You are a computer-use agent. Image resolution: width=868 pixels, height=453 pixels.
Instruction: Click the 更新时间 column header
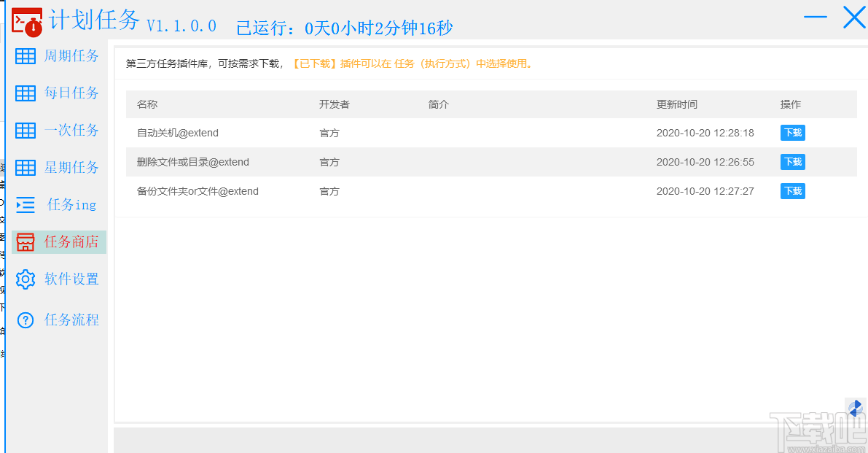tap(676, 104)
